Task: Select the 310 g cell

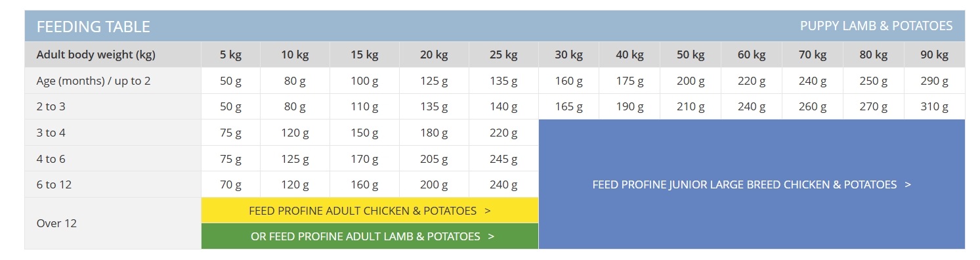Action: (934, 106)
